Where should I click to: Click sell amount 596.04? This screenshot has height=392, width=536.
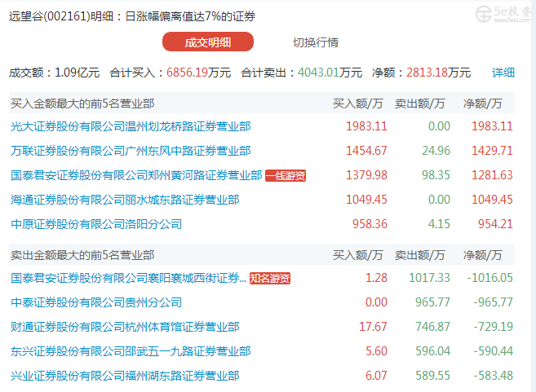pos(432,351)
